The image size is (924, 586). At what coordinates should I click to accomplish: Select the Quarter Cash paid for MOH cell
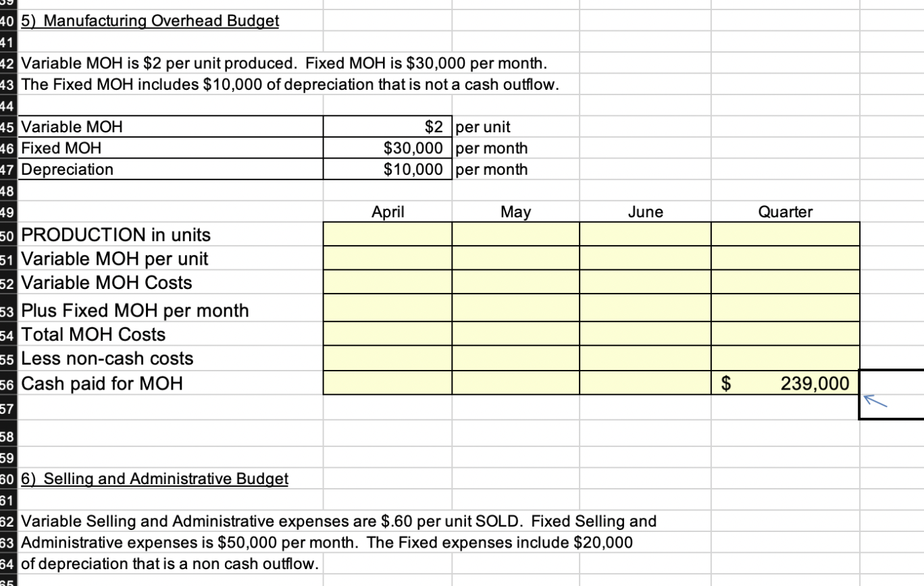785,383
